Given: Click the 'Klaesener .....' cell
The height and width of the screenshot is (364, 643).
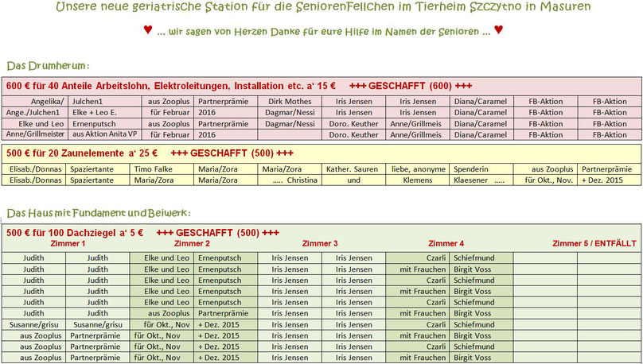Looking at the screenshot, I should click(479, 180).
